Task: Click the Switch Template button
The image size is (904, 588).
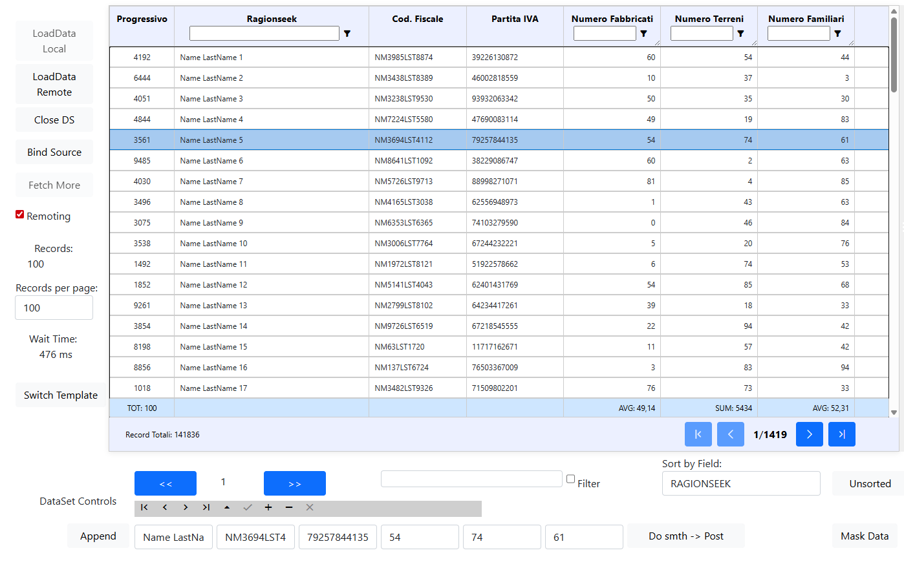Action: (61, 395)
